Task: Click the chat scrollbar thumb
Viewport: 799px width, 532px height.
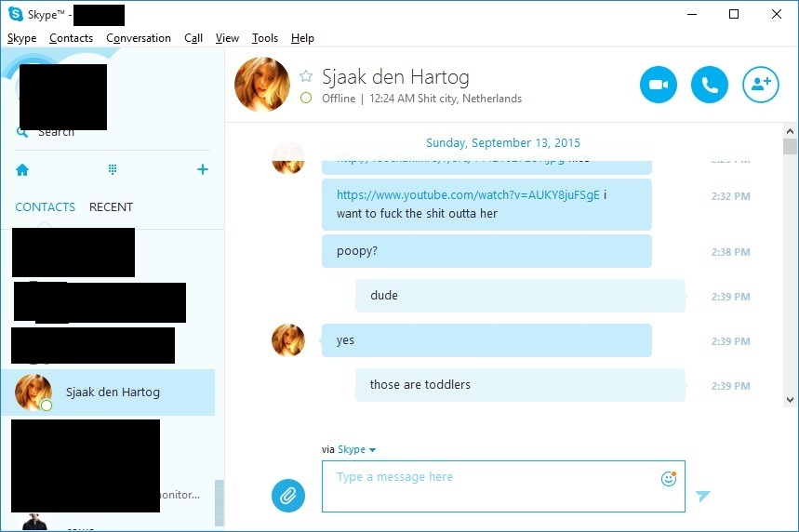Action: (790, 146)
